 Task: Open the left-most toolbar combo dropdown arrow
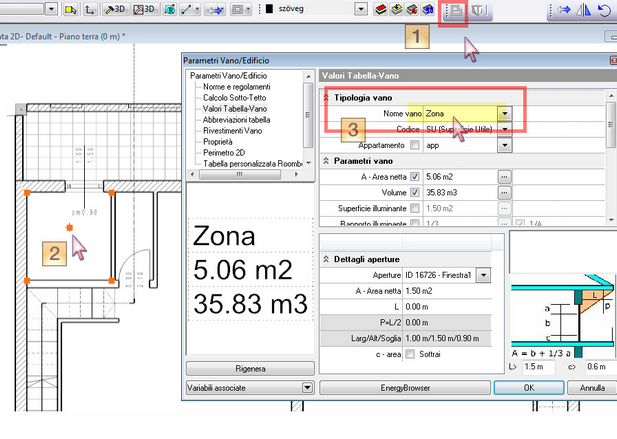tap(51, 9)
